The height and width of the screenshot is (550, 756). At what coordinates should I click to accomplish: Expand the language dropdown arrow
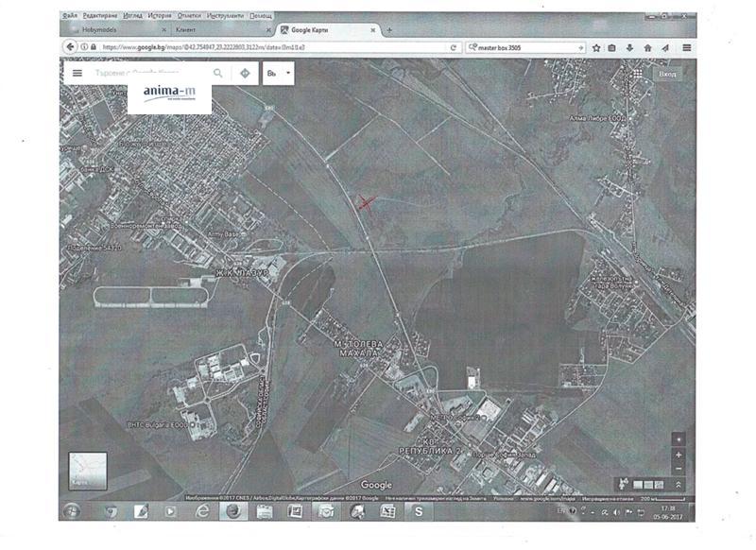pos(288,72)
